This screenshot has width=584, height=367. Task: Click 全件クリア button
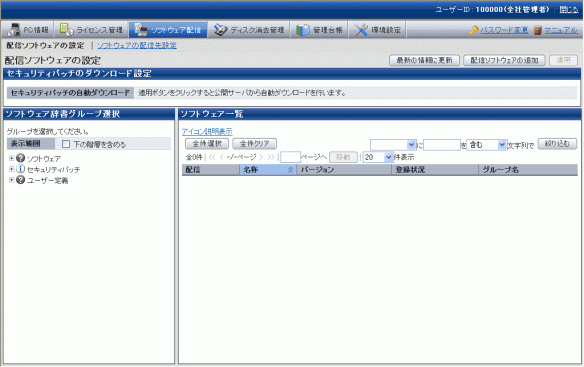coord(254,144)
